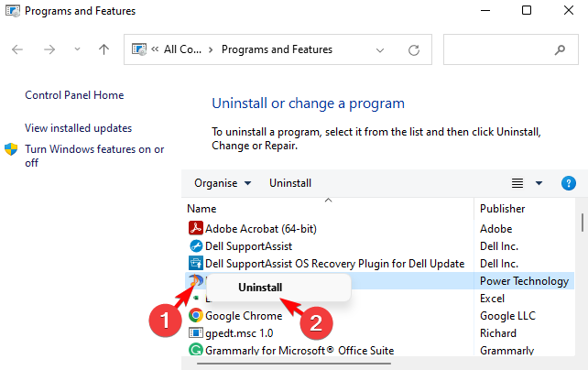Click the refresh icon in address bar
Image resolution: width=588 pixels, height=370 pixels.
point(415,49)
